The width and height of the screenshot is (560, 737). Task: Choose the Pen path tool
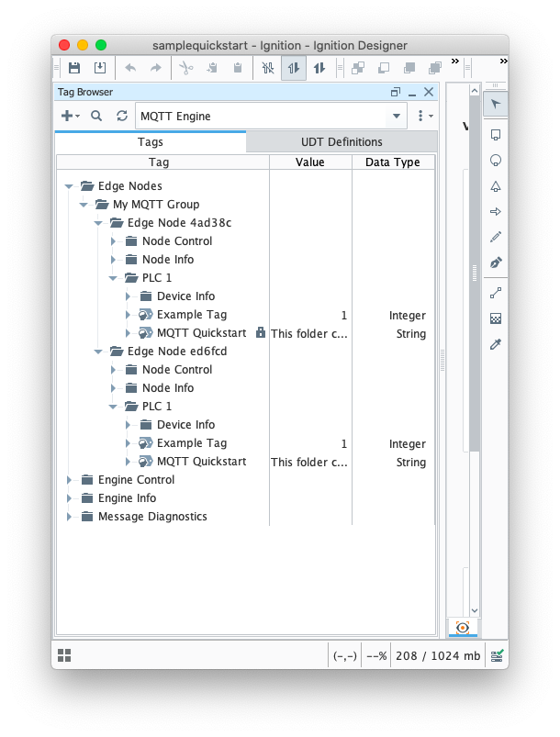pyautogui.click(x=496, y=262)
